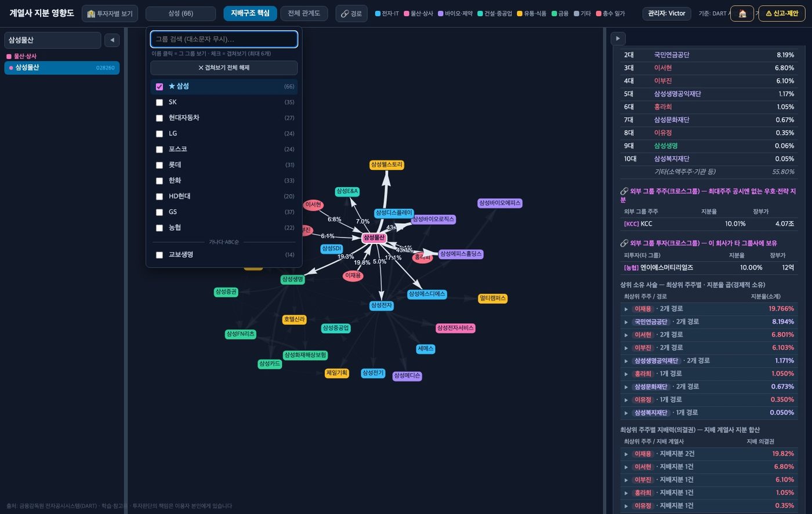Check the HD현대 group checkbox

[x=159, y=196]
